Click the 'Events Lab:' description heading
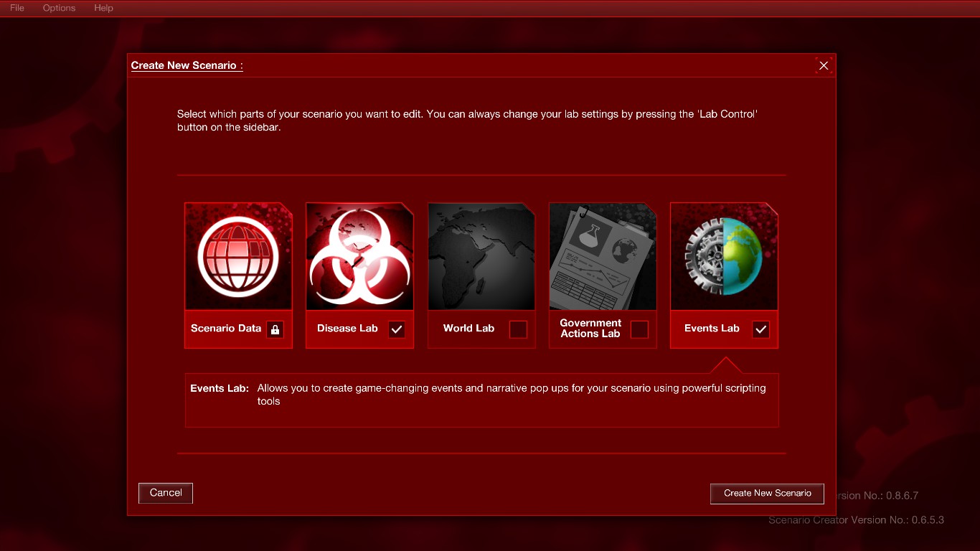This screenshot has height=551, width=980. tap(220, 388)
